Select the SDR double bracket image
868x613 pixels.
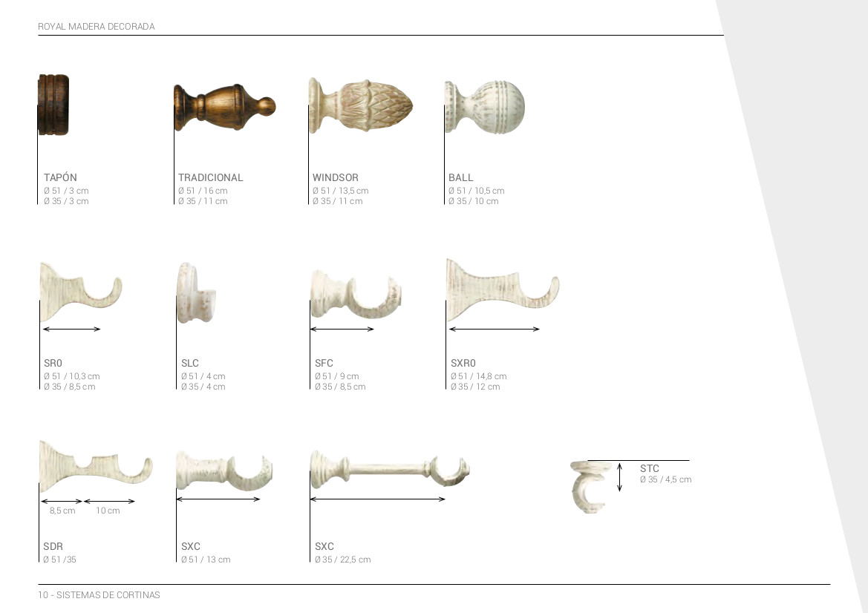pyautogui.click(x=96, y=465)
